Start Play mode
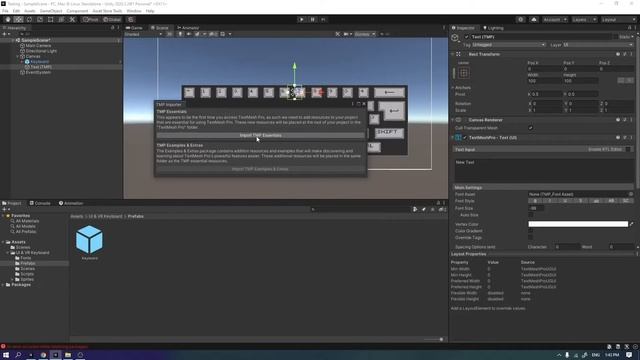The width and height of the screenshot is (640, 360). point(301,20)
